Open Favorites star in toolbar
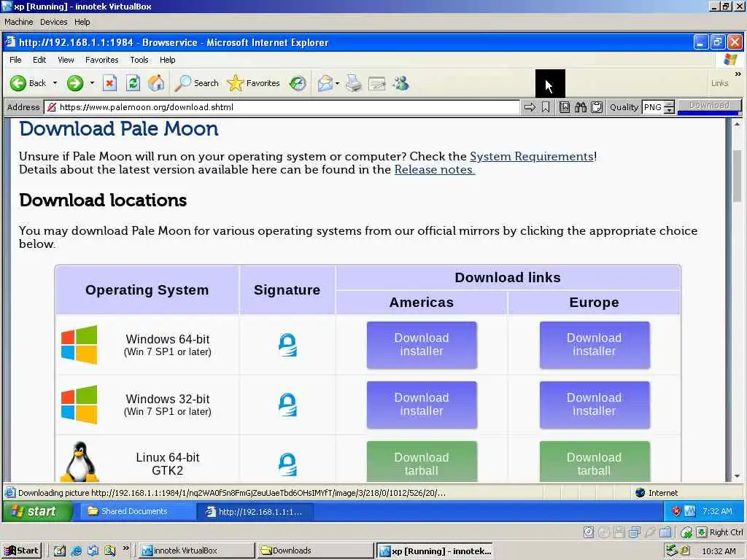 click(253, 83)
